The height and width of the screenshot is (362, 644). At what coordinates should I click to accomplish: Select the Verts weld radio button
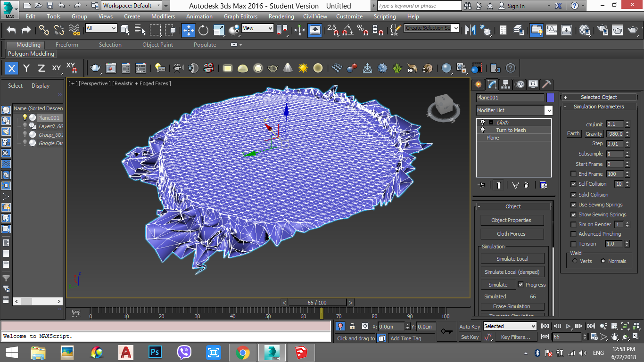(575, 261)
